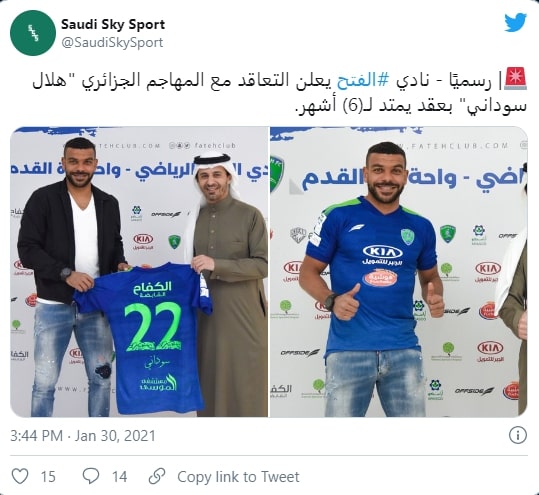539x495 pixels.
Task: View the right photo of the player giving thumbs up
Action: pos(399,272)
